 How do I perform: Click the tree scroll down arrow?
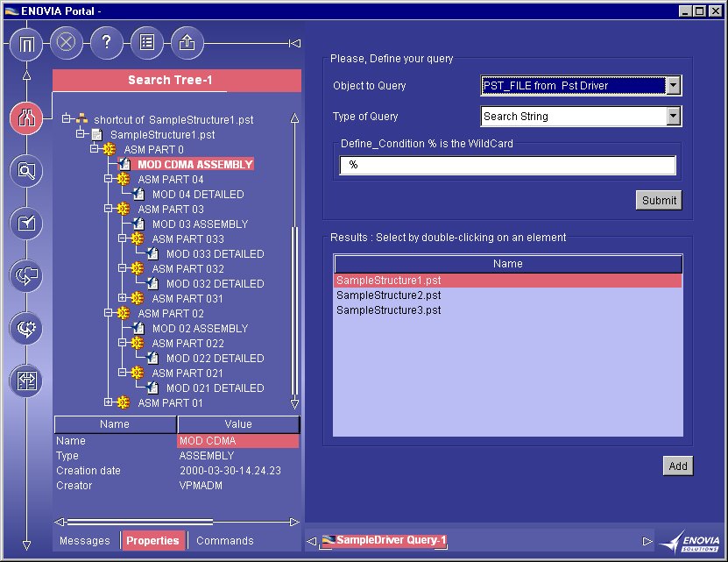pyautogui.click(x=294, y=403)
